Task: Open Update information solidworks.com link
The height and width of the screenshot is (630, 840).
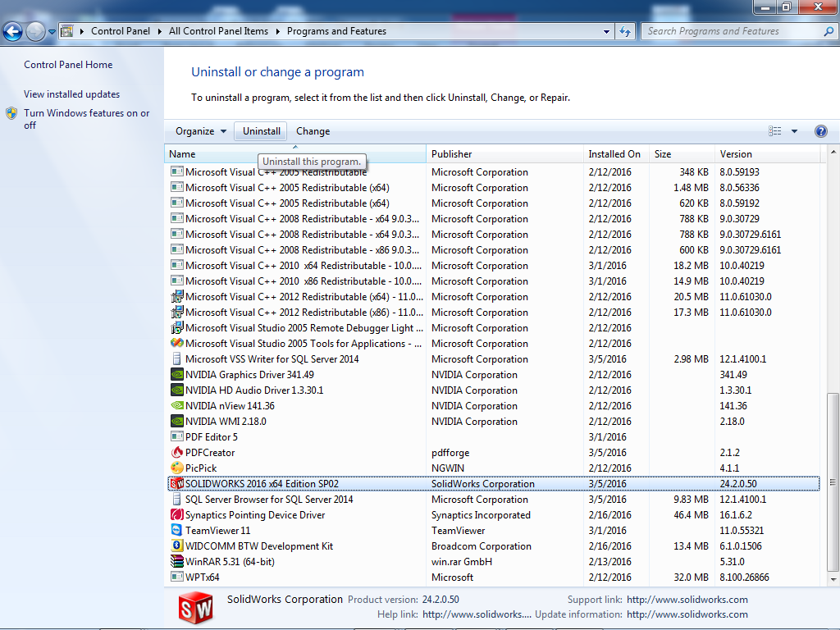Action: coord(687,614)
